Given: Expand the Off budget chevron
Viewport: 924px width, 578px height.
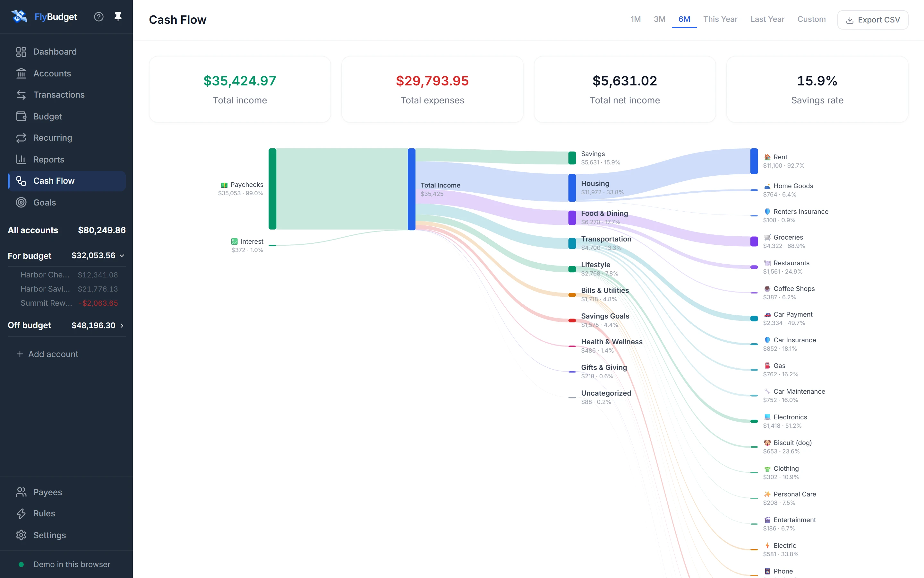Looking at the screenshot, I should pyautogui.click(x=122, y=325).
